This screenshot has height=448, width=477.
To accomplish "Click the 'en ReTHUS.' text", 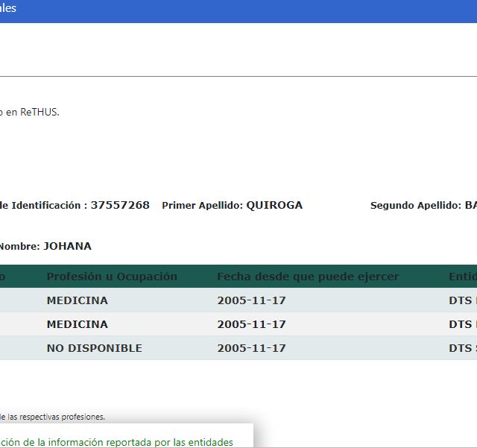I will 33,112.
